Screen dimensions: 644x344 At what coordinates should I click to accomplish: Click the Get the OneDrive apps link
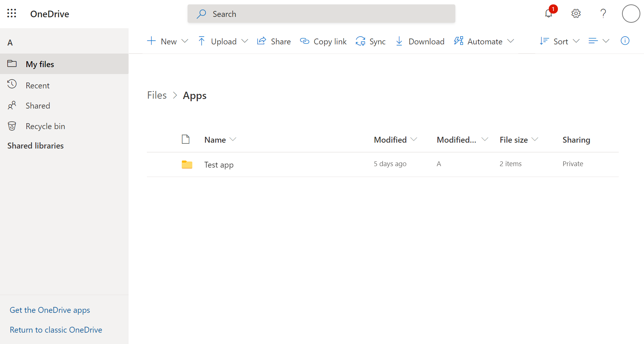50,310
